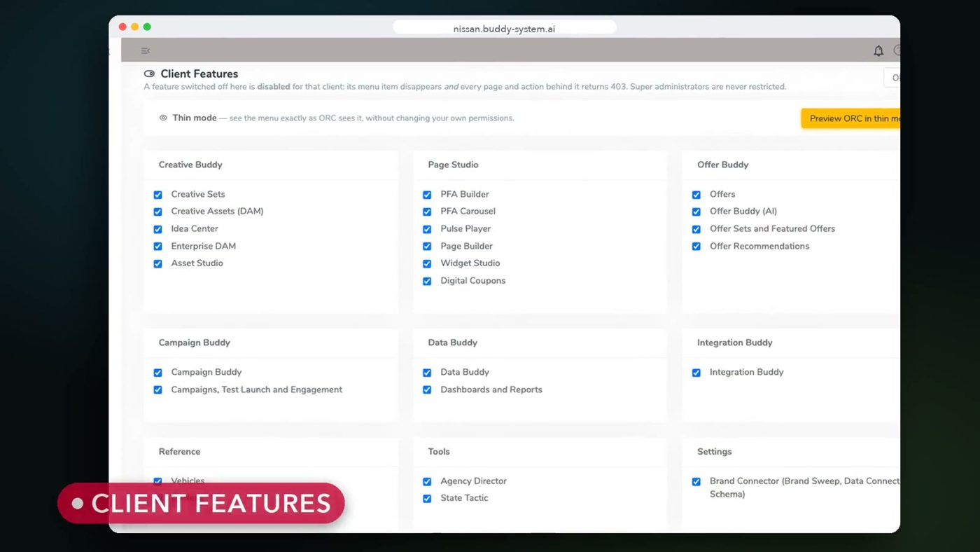
Task: Toggle the PFA Carousel checkbox
Action: [427, 212]
